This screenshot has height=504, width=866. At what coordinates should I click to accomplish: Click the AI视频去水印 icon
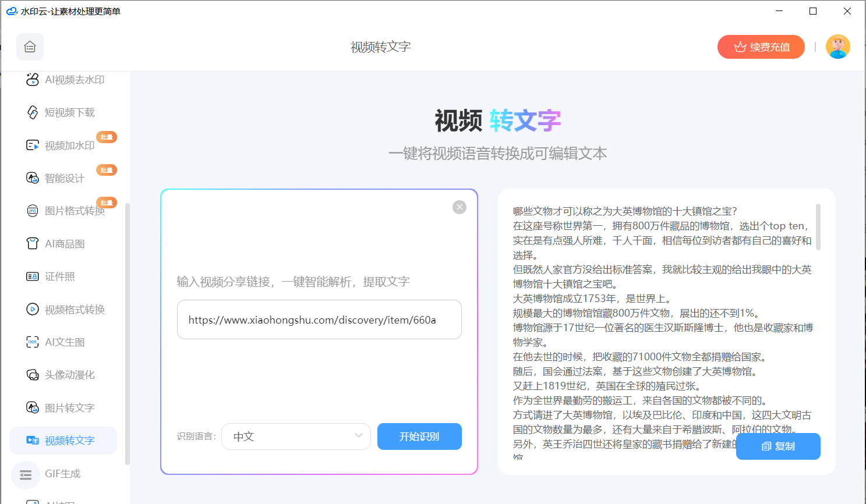point(33,80)
